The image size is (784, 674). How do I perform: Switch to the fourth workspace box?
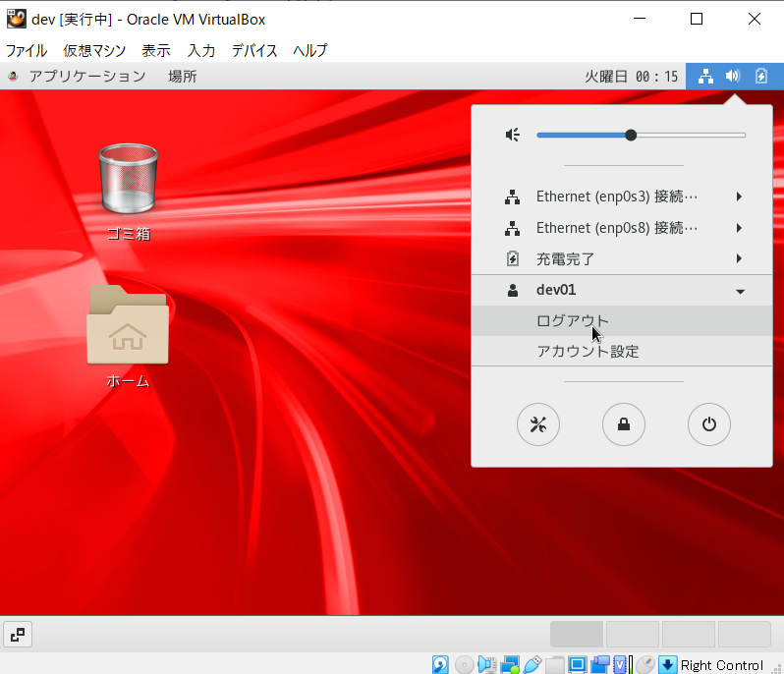pyautogui.click(x=745, y=634)
